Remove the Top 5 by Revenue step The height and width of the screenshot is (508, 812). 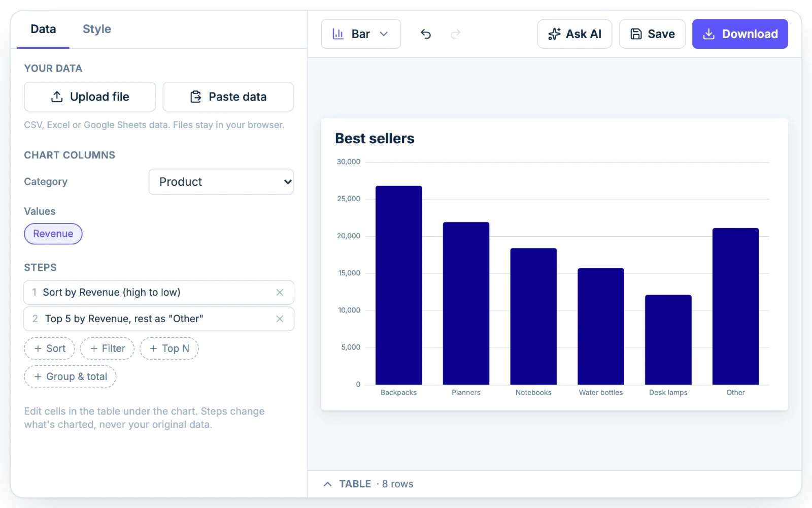tap(280, 319)
